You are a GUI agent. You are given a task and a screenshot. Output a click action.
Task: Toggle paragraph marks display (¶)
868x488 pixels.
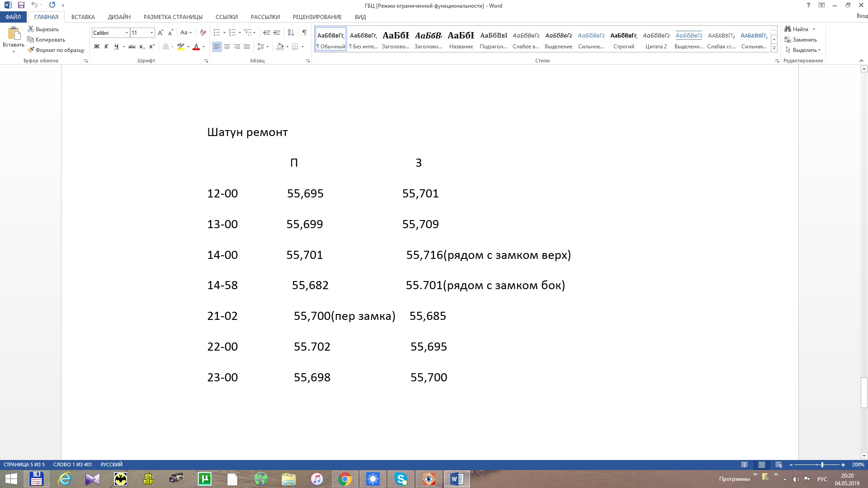coord(304,33)
